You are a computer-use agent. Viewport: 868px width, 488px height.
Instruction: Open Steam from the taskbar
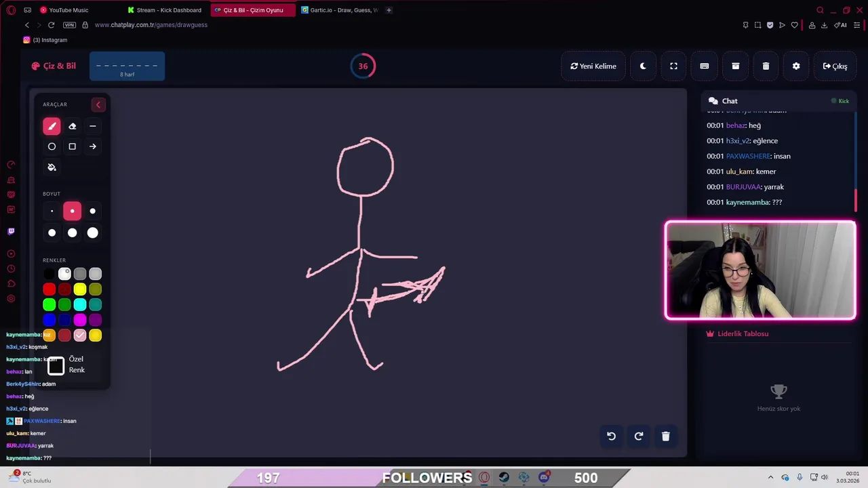click(504, 477)
